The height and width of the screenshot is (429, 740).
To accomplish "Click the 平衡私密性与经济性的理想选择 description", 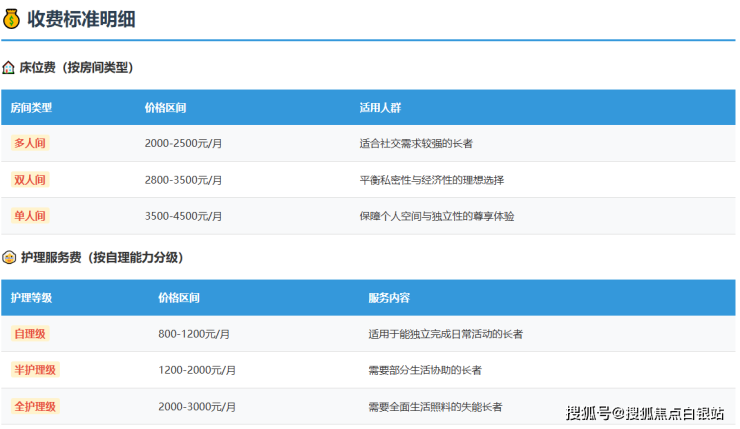I will [431, 180].
